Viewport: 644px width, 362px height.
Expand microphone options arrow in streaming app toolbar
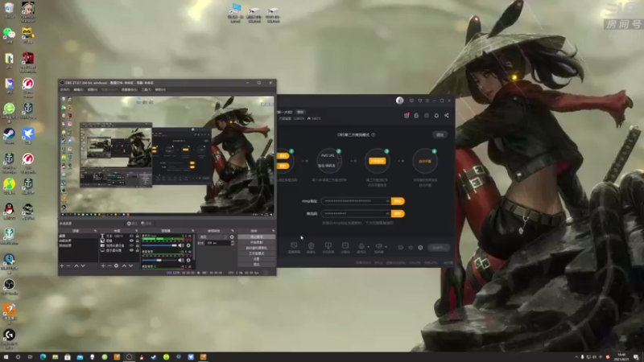click(x=369, y=247)
